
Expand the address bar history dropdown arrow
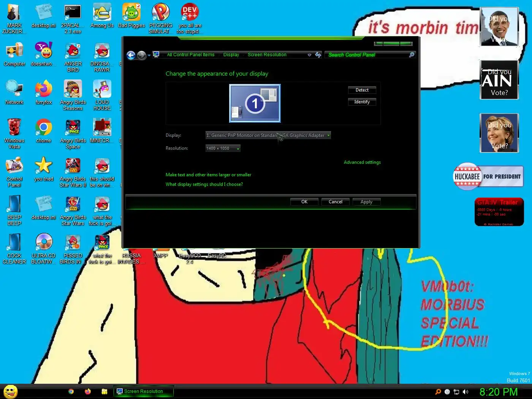click(309, 55)
